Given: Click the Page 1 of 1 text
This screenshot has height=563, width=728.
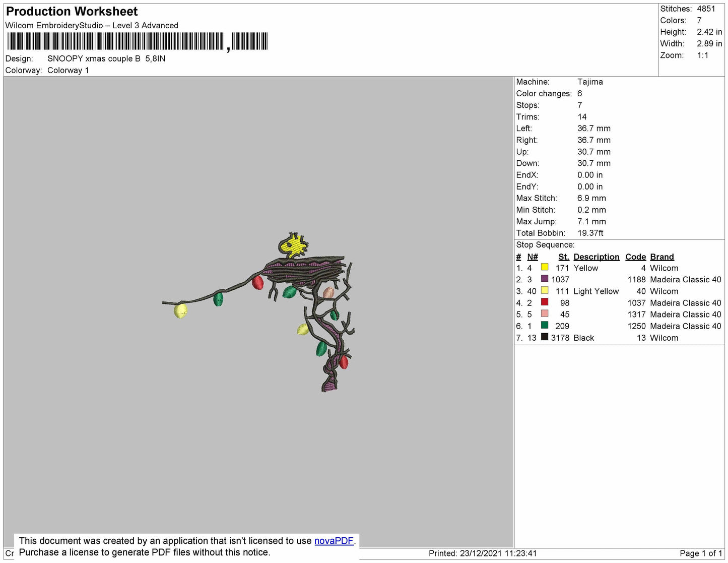Looking at the screenshot, I should pyautogui.click(x=701, y=553).
